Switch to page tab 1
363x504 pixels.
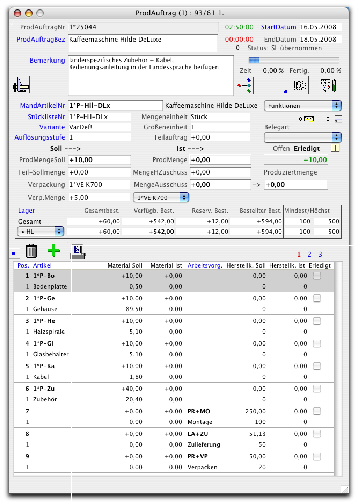tap(299, 254)
